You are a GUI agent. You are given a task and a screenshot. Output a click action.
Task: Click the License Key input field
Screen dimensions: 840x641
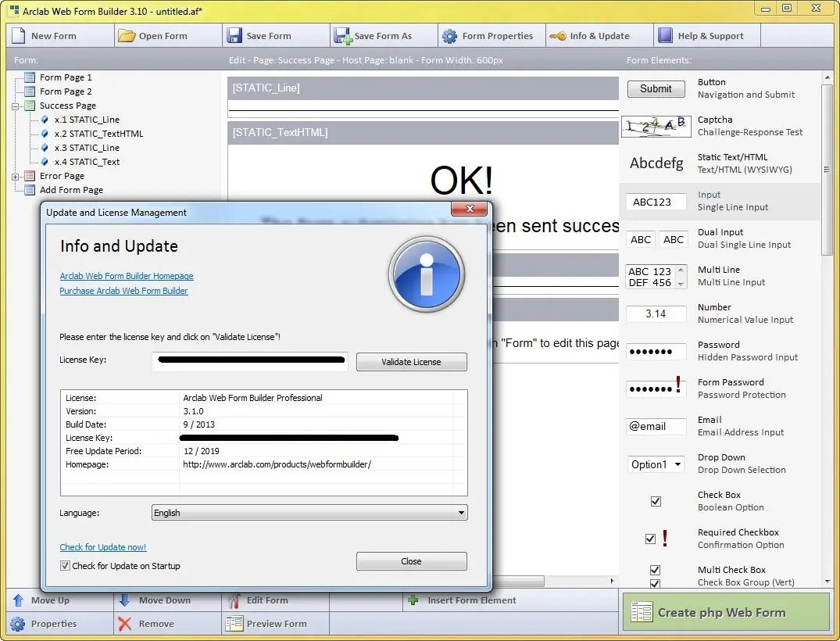[x=250, y=361]
